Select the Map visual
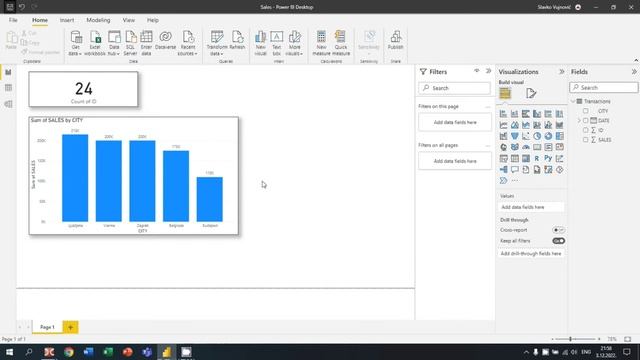 pos(503,147)
